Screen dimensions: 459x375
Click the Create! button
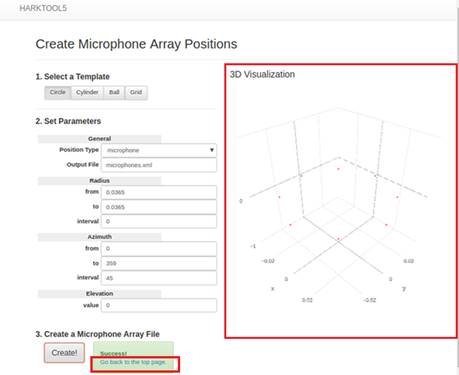click(x=64, y=353)
